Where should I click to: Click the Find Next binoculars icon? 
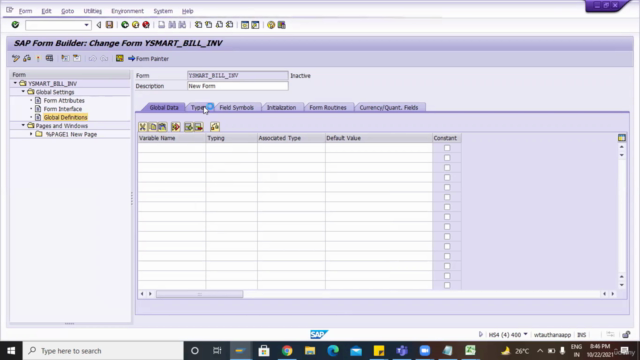pos(182,25)
